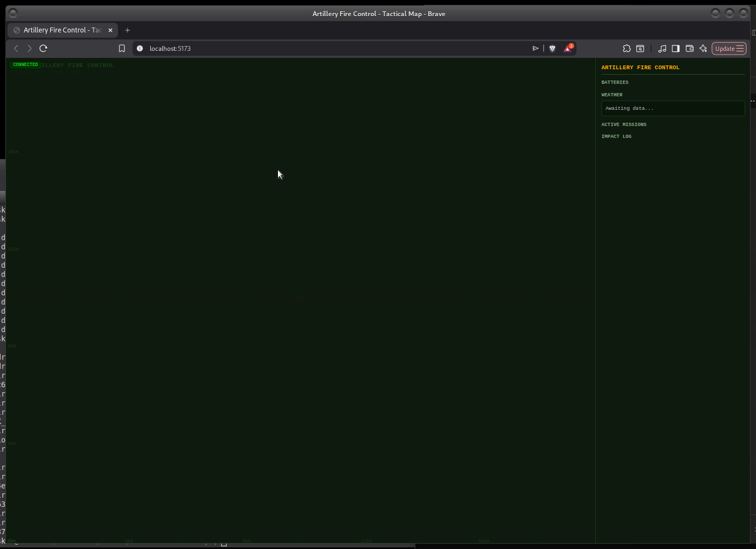Toggle the browser sidebar panel icon
This screenshot has height=549, width=756.
tap(675, 49)
